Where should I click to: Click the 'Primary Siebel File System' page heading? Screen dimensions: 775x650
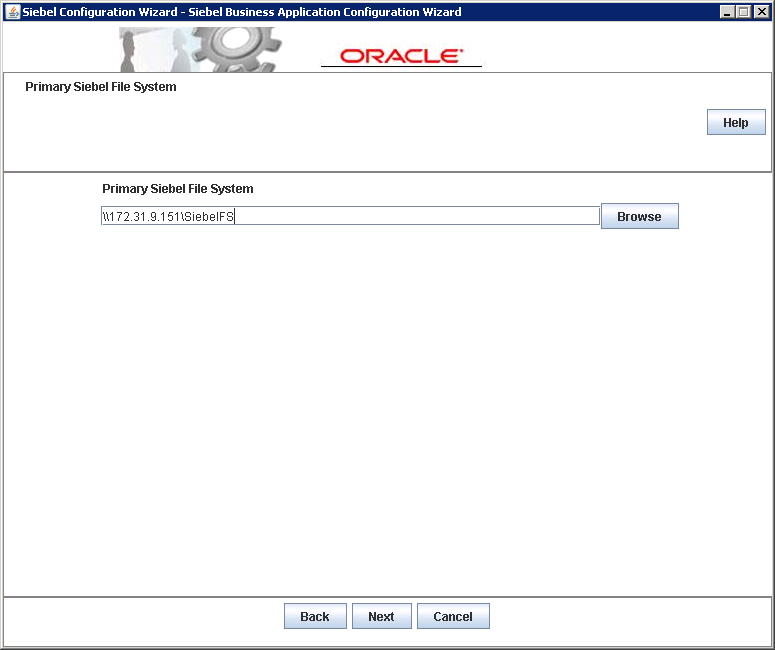click(101, 87)
